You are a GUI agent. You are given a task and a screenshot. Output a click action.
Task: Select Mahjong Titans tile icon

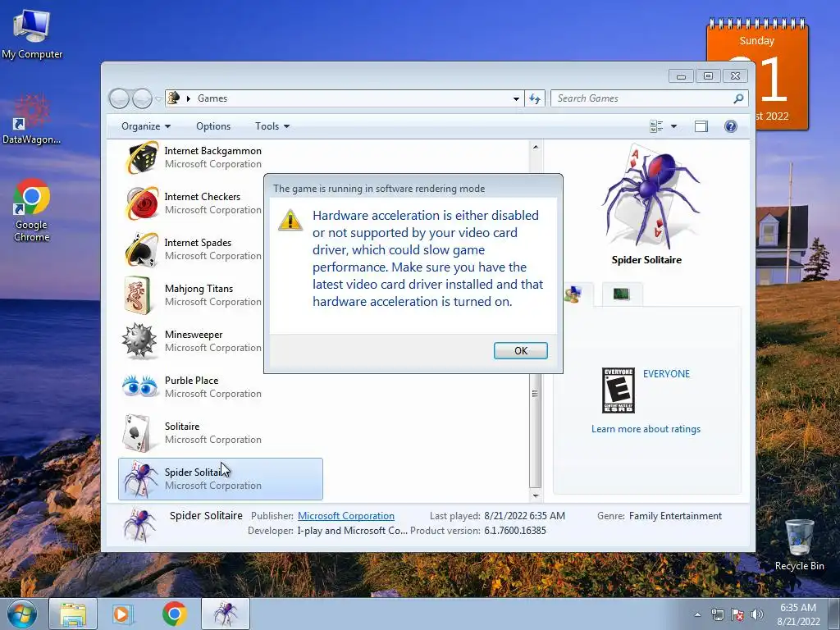click(x=139, y=295)
